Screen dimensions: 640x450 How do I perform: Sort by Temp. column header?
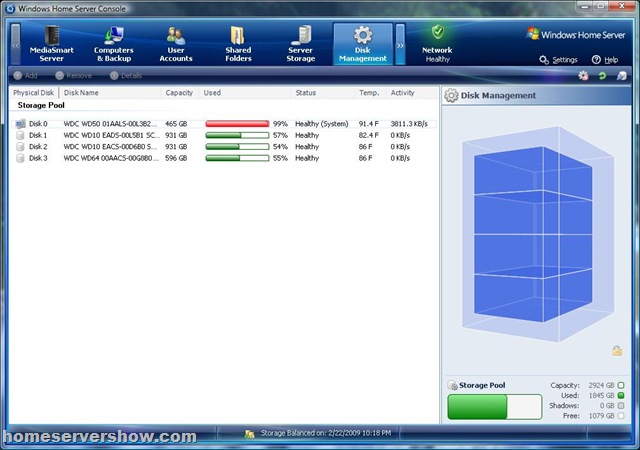click(x=370, y=93)
